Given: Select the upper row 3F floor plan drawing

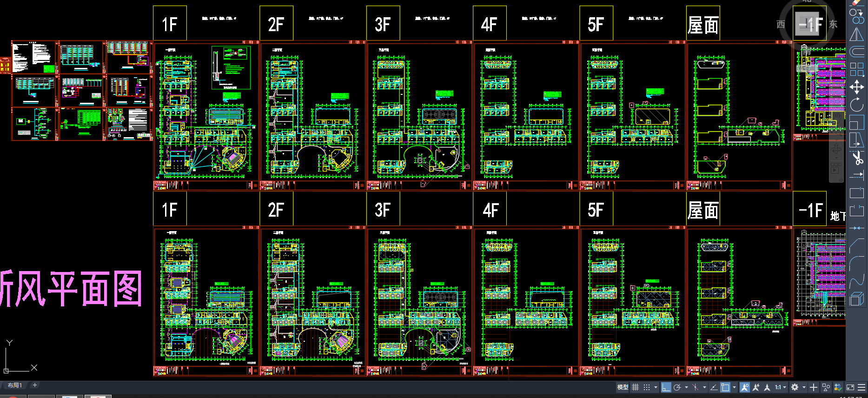Looking at the screenshot, I should (x=419, y=116).
